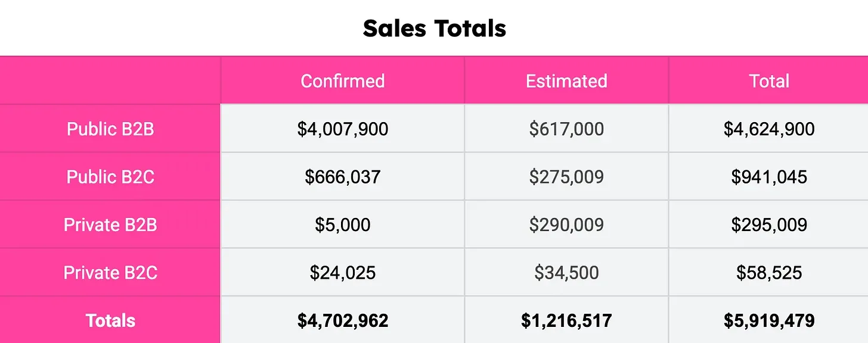Select the $666,037 confirmed cell
Image resolution: width=868 pixels, height=343 pixels.
point(343,177)
